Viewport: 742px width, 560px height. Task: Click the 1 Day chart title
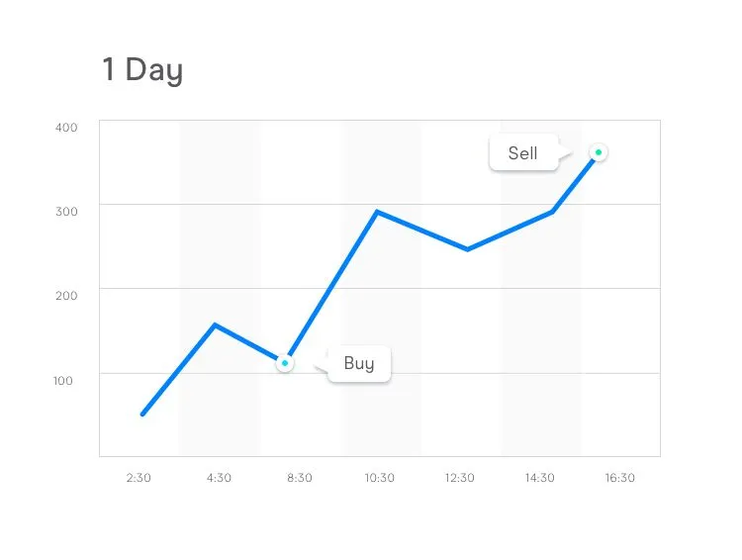point(142,69)
